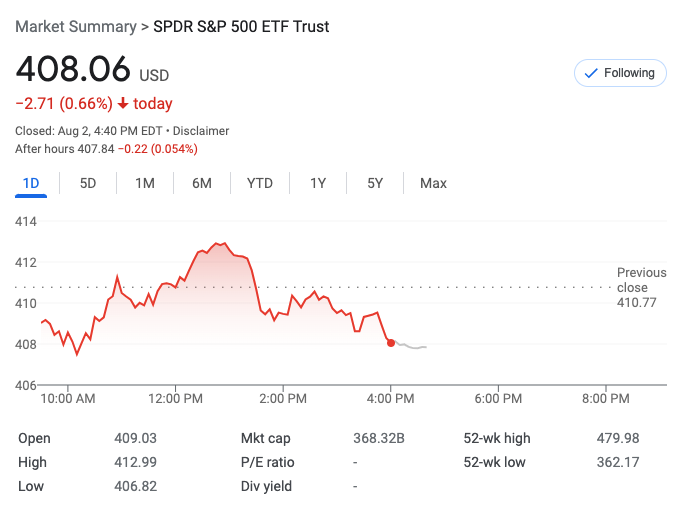Toggle the Following button
This screenshot has height=505, width=689.
pos(620,73)
